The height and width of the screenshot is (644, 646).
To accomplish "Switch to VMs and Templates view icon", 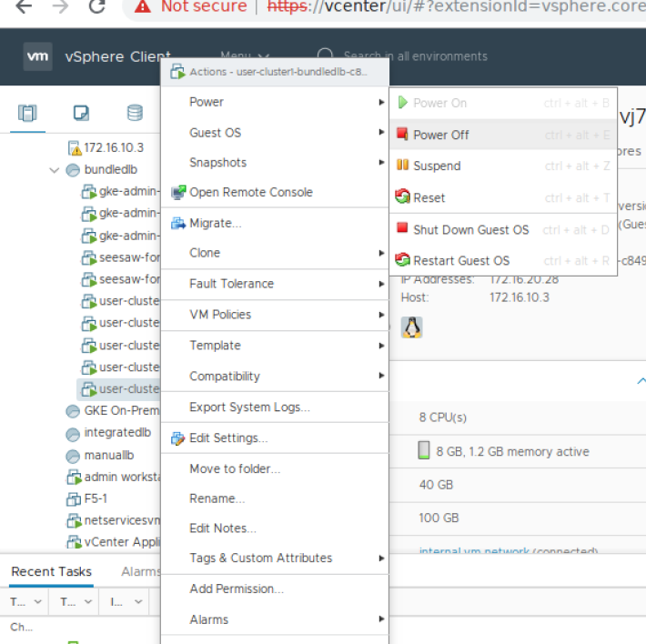I will [81, 113].
